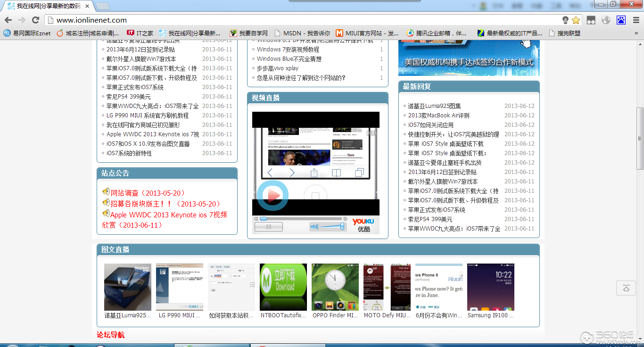Viewport: 644px width, 347px height.
Task: Open the 我在线网官方商城已初见雏形 link
Action: [143, 125]
